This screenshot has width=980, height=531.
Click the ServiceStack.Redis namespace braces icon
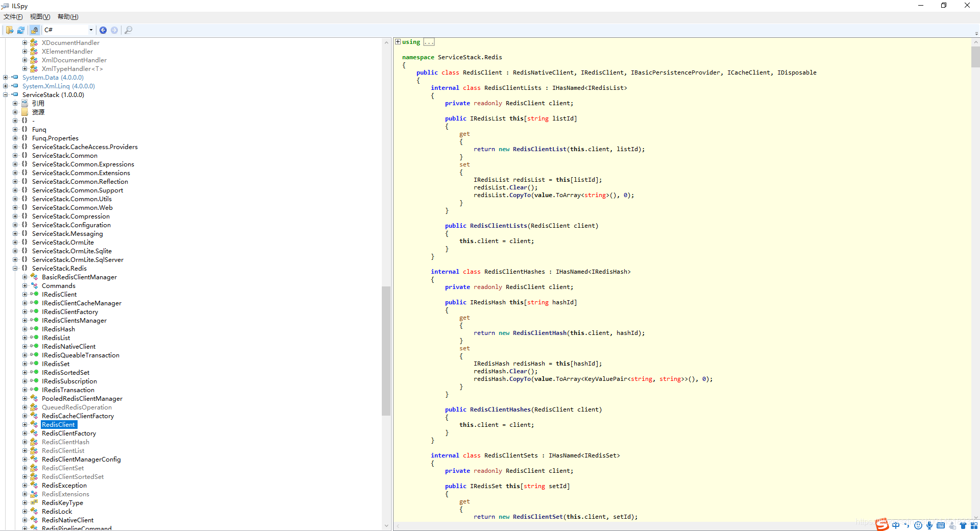[x=24, y=269]
